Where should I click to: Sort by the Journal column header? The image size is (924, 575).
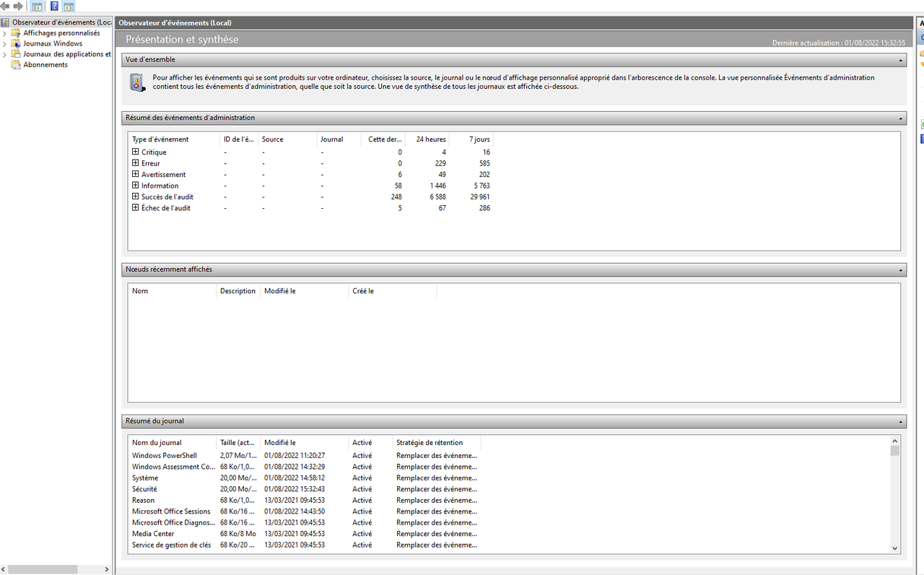[339, 139]
